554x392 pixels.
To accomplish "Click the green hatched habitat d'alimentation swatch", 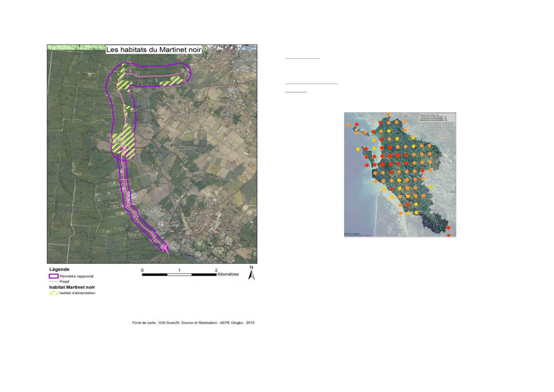I will point(53,293).
